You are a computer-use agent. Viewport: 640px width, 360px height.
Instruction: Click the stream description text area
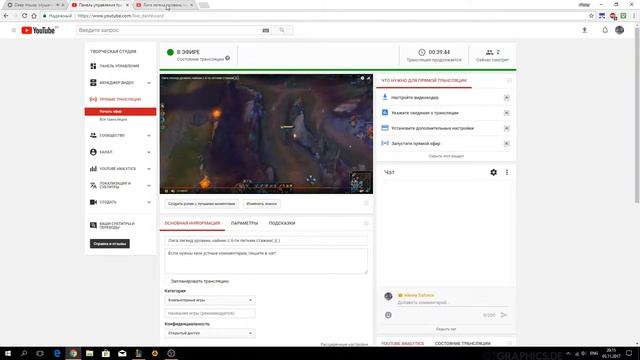[266, 261]
